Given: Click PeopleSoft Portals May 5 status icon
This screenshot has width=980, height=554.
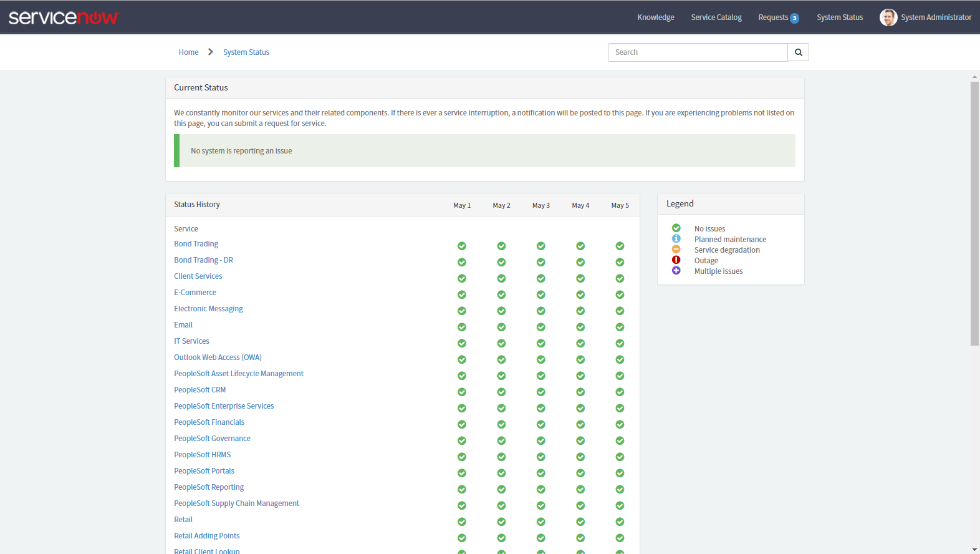Looking at the screenshot, I should (x=620, y=473).
